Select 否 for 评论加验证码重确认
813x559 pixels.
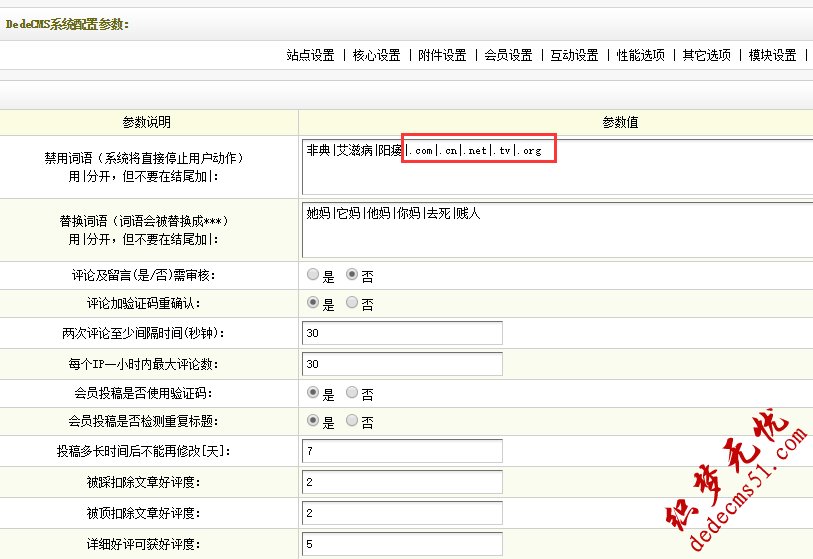352,302
